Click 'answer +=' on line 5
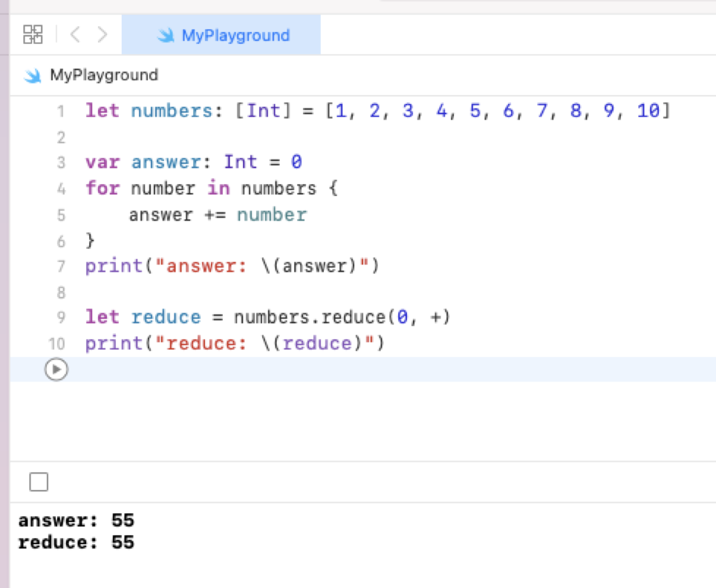 point(178,215)
